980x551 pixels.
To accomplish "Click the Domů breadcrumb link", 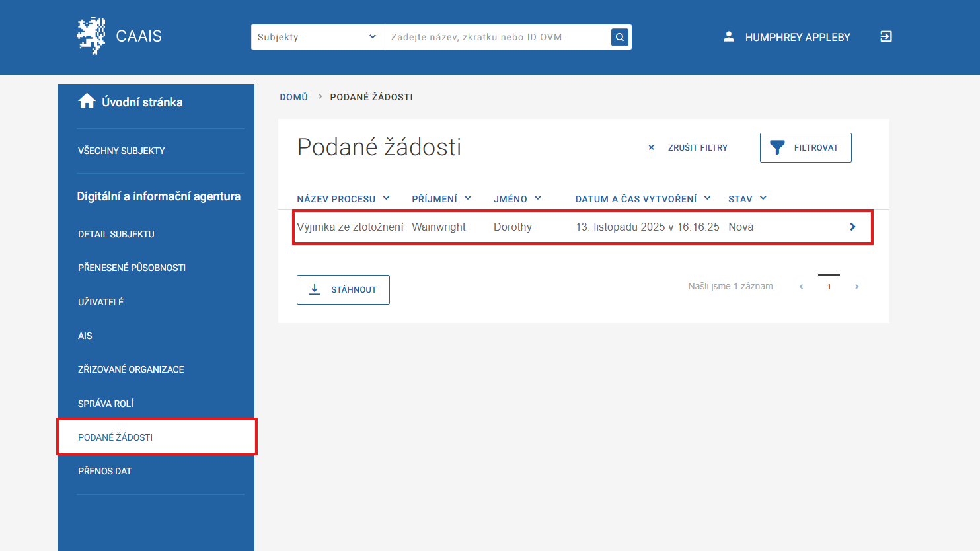I will coord(293,97).
